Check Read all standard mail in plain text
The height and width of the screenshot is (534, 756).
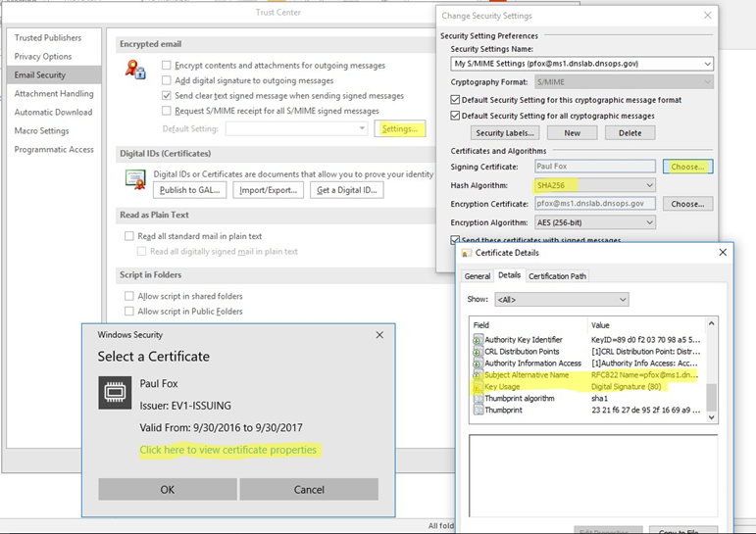[x=128, y=236]
